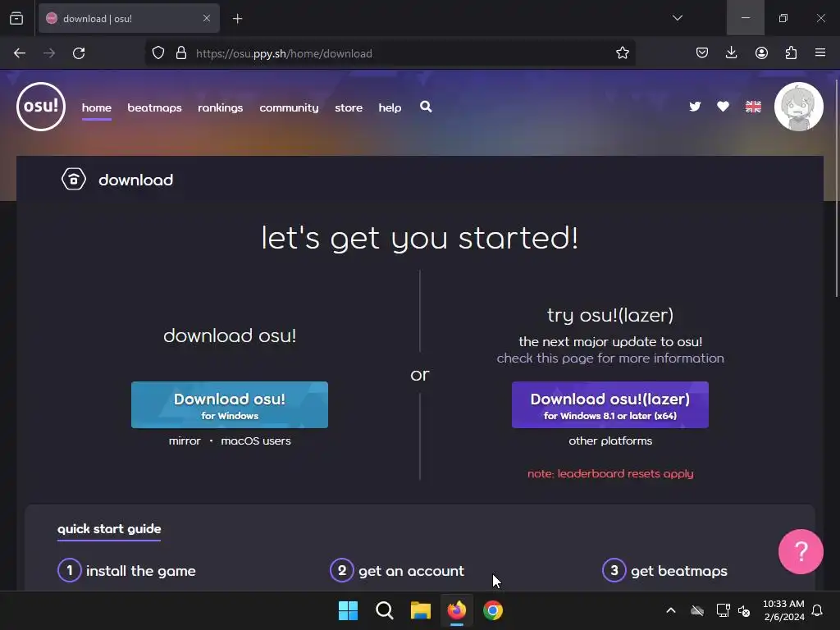840x630 pixels.
Task: Click the padlock site info icon
Action: click(x=181, y=53)
